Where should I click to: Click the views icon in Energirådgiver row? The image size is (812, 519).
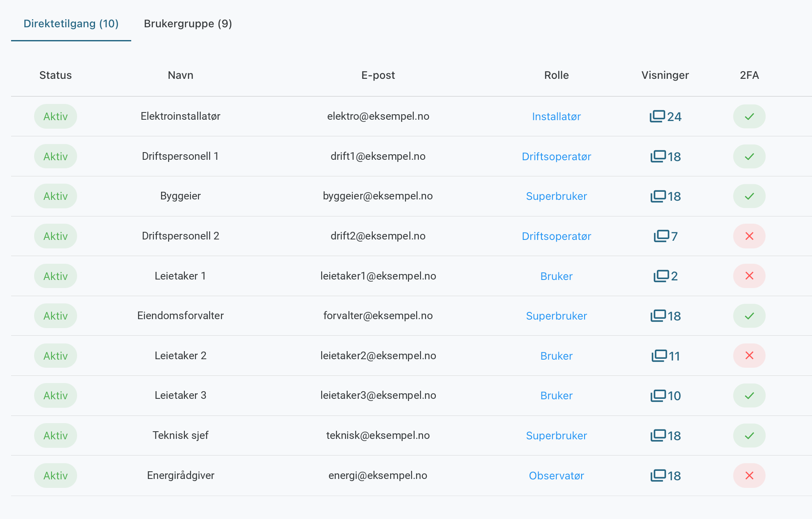click(x=658, y=476)
